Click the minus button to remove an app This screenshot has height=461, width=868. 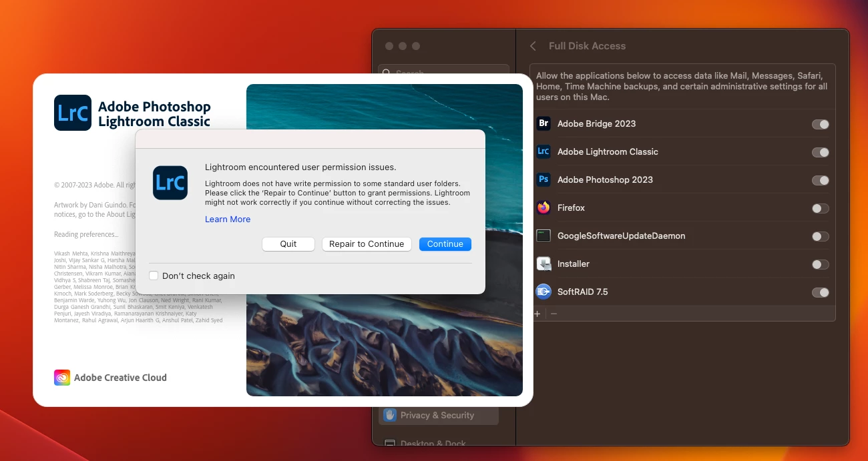click(x=554, y=314)
